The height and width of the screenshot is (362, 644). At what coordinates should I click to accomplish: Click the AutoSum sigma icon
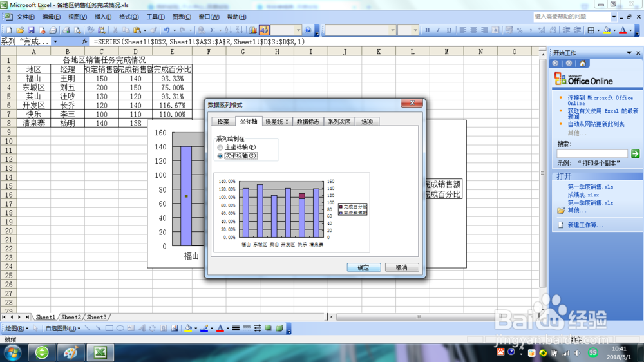pos(213,30)
